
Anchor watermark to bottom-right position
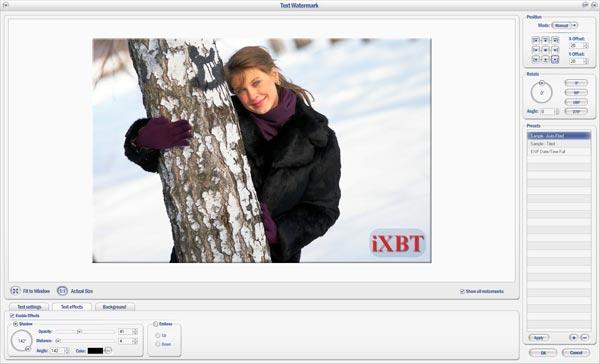(555, 60)
